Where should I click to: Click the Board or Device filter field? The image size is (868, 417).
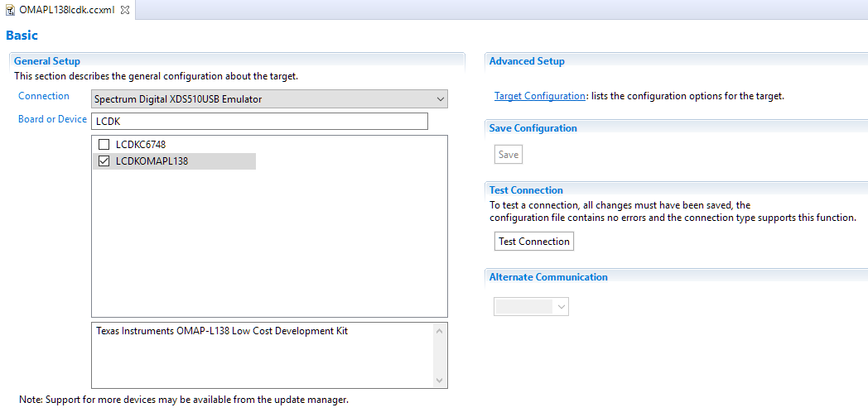coord(260,122)
